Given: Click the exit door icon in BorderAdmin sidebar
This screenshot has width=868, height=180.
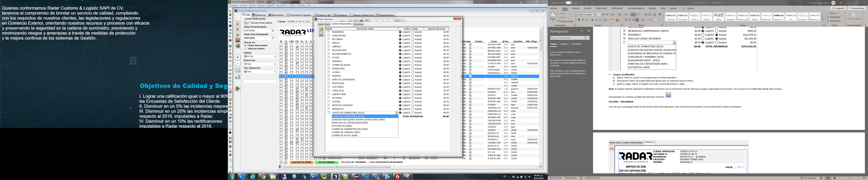Looking at the screenshot, I should 238,89.
